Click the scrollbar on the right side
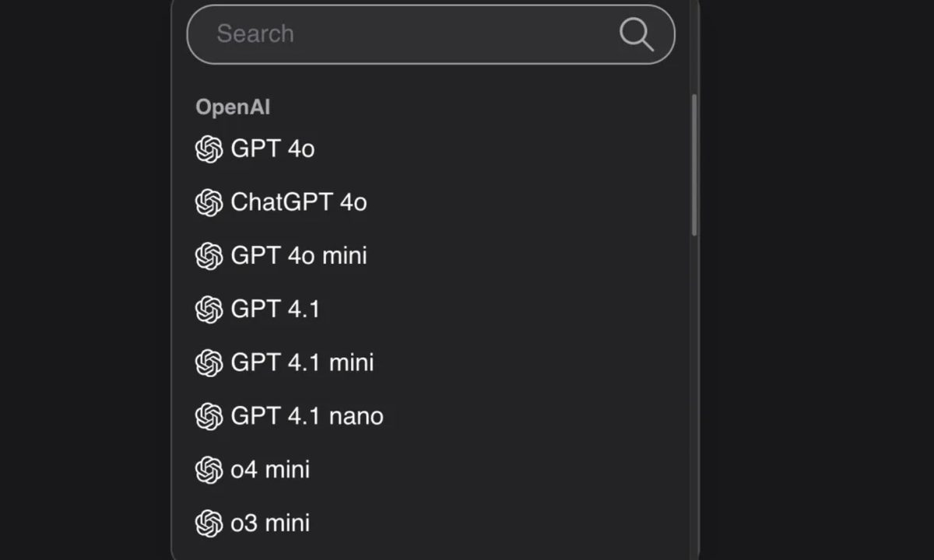 (x=692, y=163)
